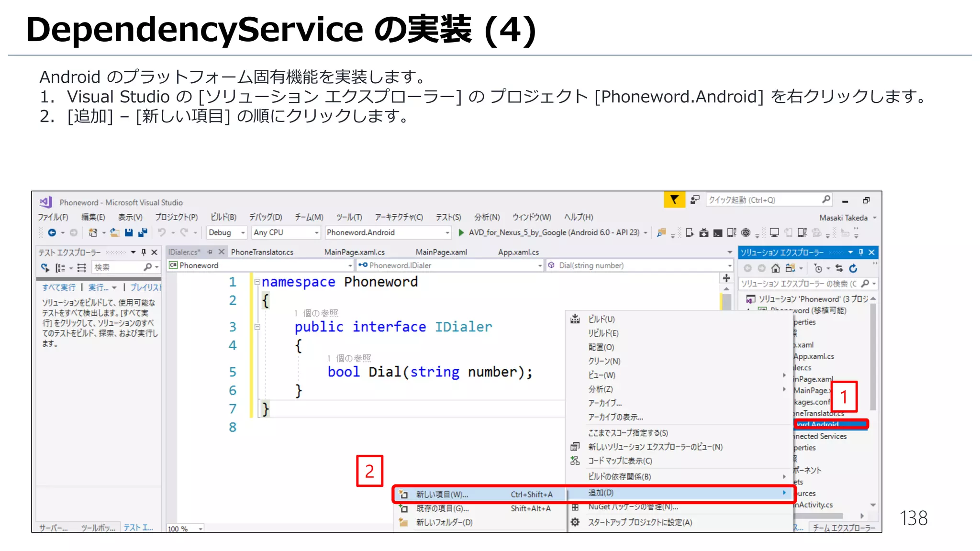Switch to the PhoneTranslator.cs tab
The image size is (980, 551).
click(262, 252)
